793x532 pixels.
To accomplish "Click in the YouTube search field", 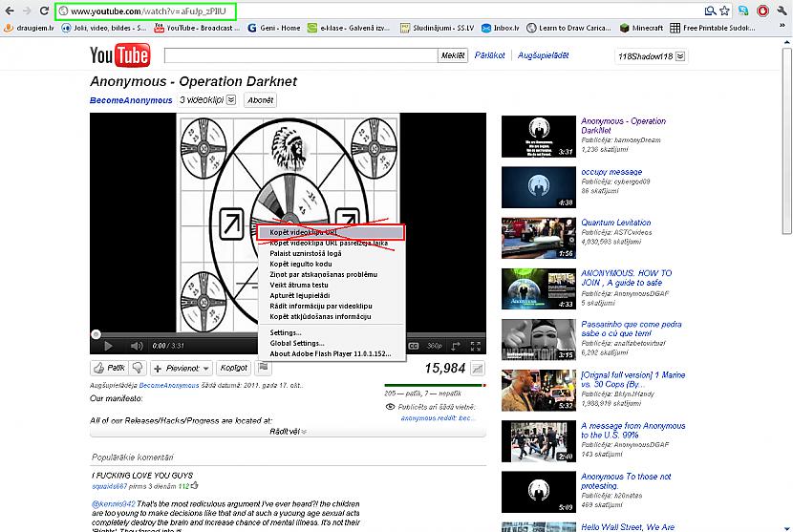I will (301, 55).
